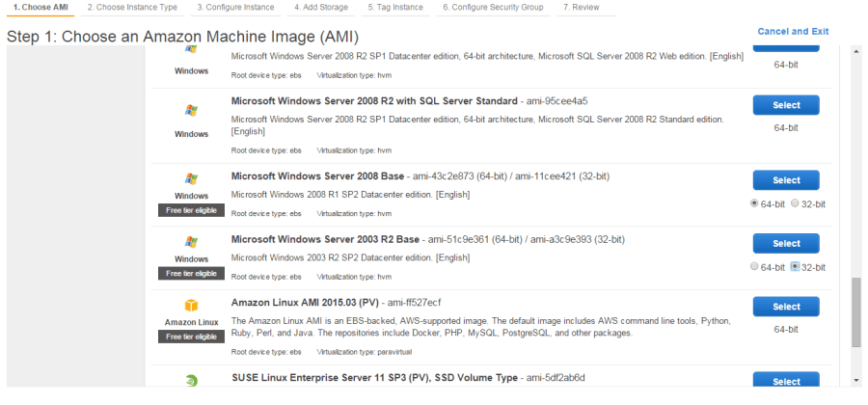
Task: Click the vertical scrollbar thumb
Action: 856,312
